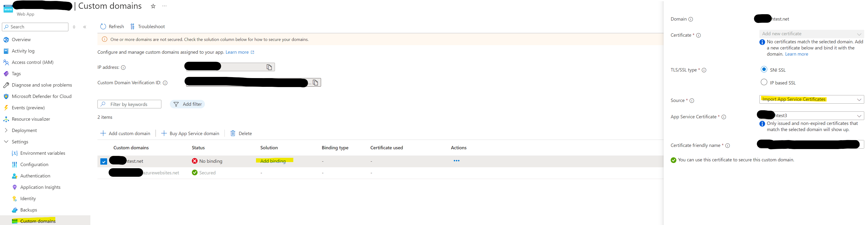Click info icon next to Verification ID

click(165, 83)
